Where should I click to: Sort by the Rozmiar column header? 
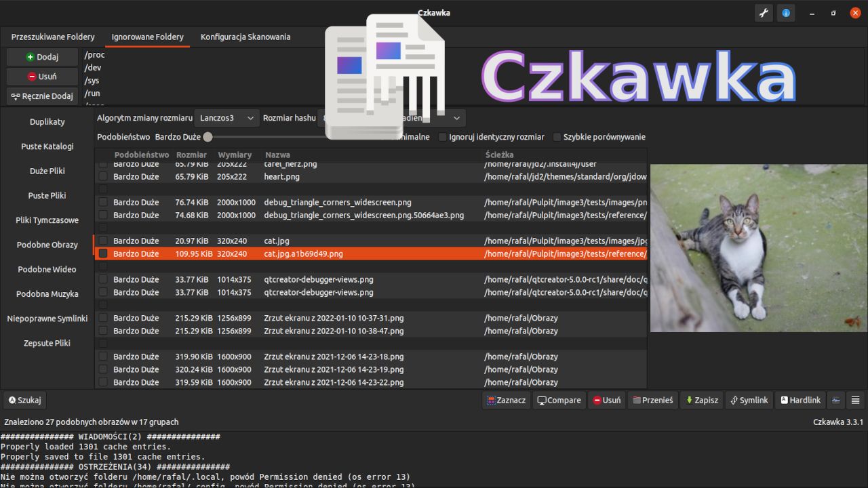point(191,155)
